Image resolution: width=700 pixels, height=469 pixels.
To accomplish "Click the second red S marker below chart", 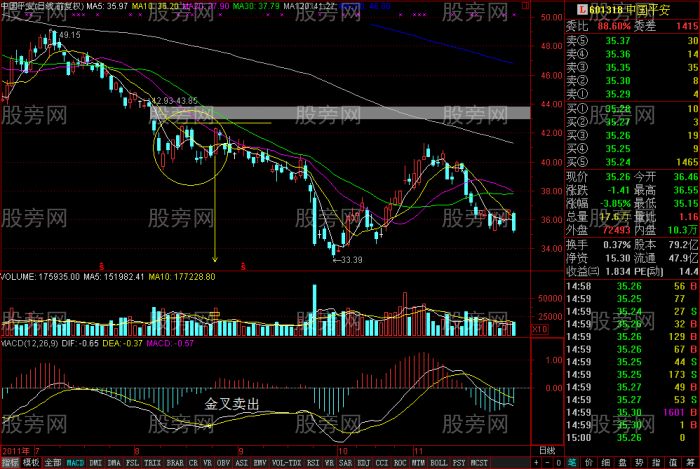I will [x=243, y=266].
